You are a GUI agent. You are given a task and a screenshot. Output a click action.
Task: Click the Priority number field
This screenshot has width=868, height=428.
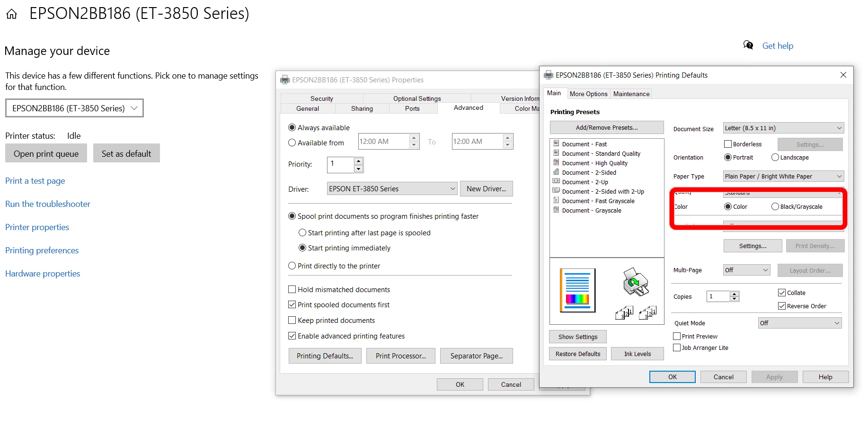click(341, 164)
